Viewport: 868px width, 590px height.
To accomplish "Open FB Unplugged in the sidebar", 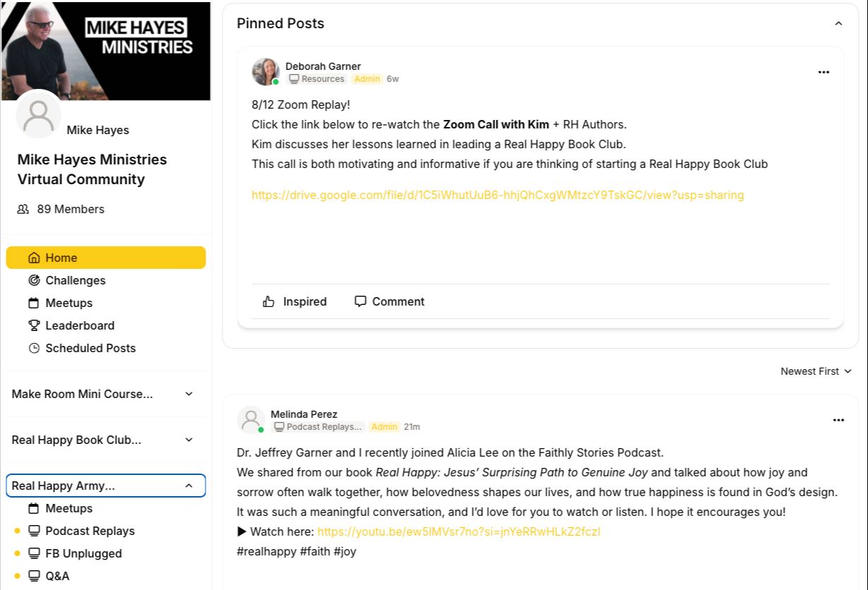I will 83,553.
